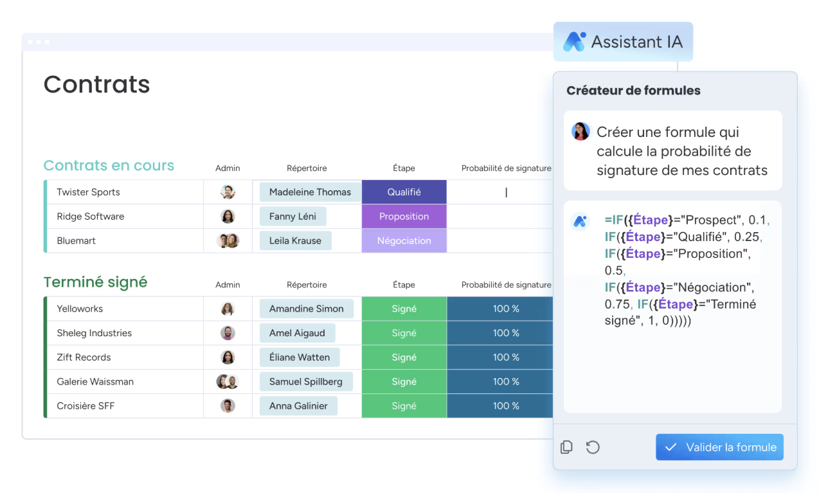Click the Éliane Watten tag
The width and height of the screenshot is (828, 504).
[x=300, y=357]
